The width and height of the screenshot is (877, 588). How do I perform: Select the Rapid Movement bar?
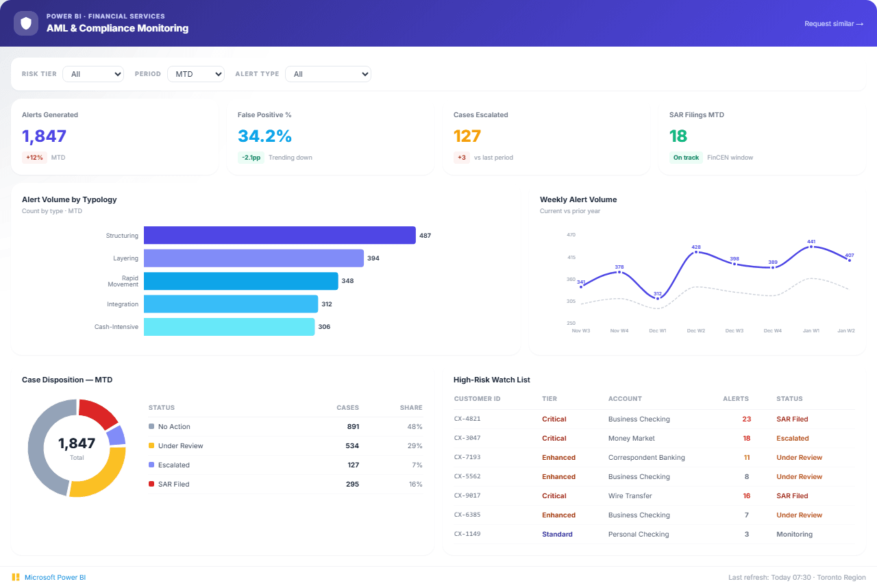241,281
